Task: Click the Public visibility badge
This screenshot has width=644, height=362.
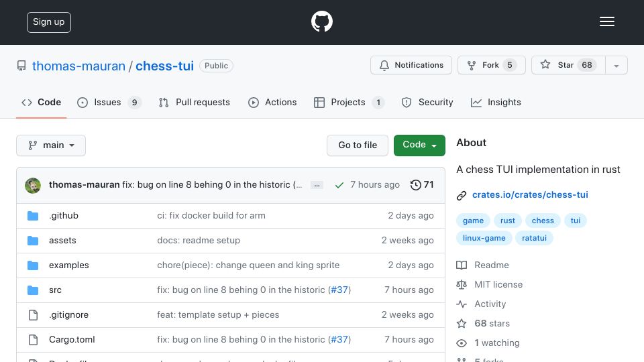Action: click(x=216, y=66)
